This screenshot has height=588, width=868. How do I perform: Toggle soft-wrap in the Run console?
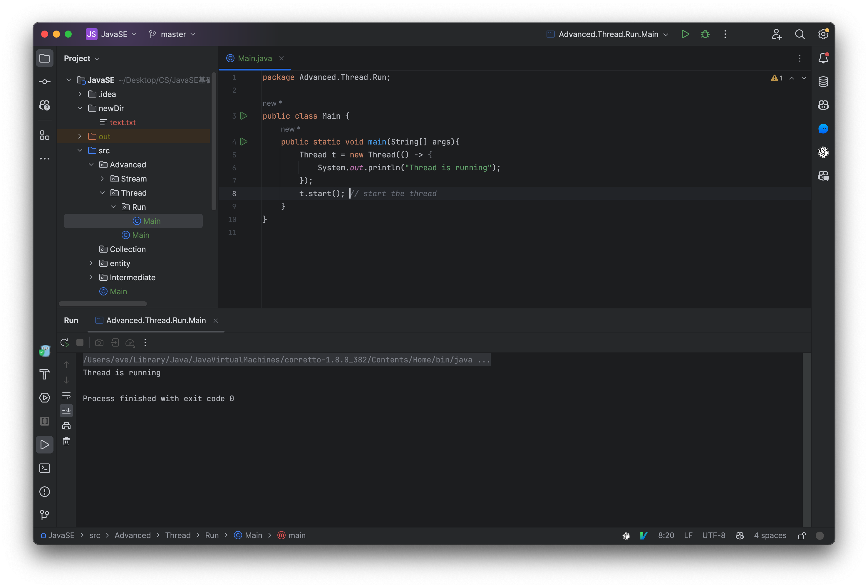coord(66,397)
